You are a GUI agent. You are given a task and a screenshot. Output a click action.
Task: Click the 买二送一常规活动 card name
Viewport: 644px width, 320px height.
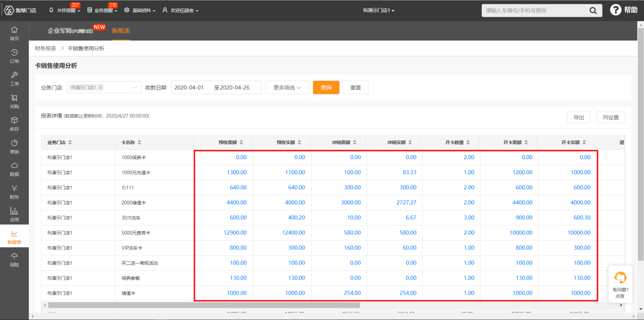pyautogui.click(x=139, y=263)
